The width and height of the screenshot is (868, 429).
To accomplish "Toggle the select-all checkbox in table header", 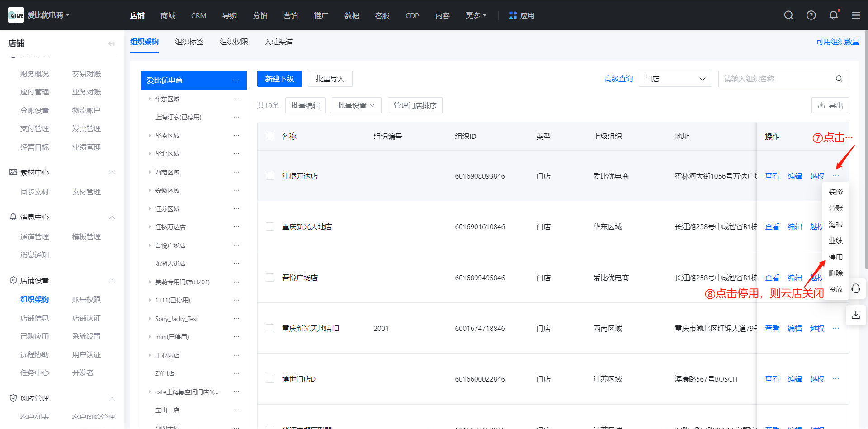I will (x=270, y=136).
